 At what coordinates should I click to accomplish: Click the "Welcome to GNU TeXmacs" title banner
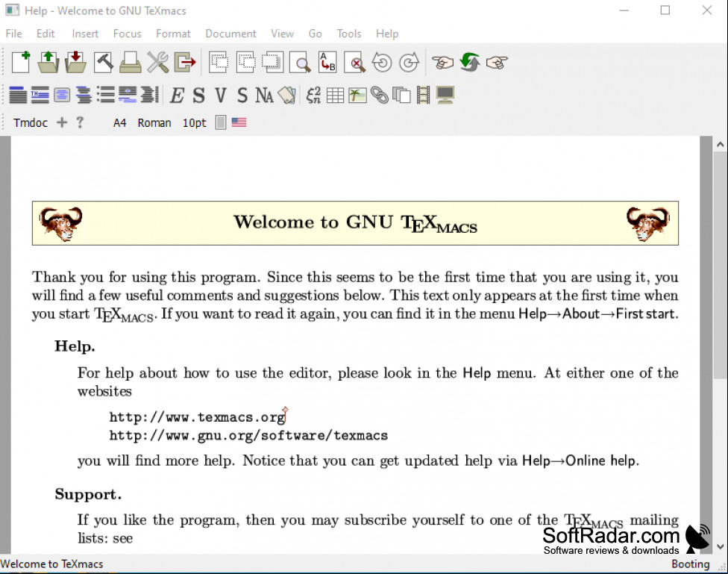tap(355, 223)
